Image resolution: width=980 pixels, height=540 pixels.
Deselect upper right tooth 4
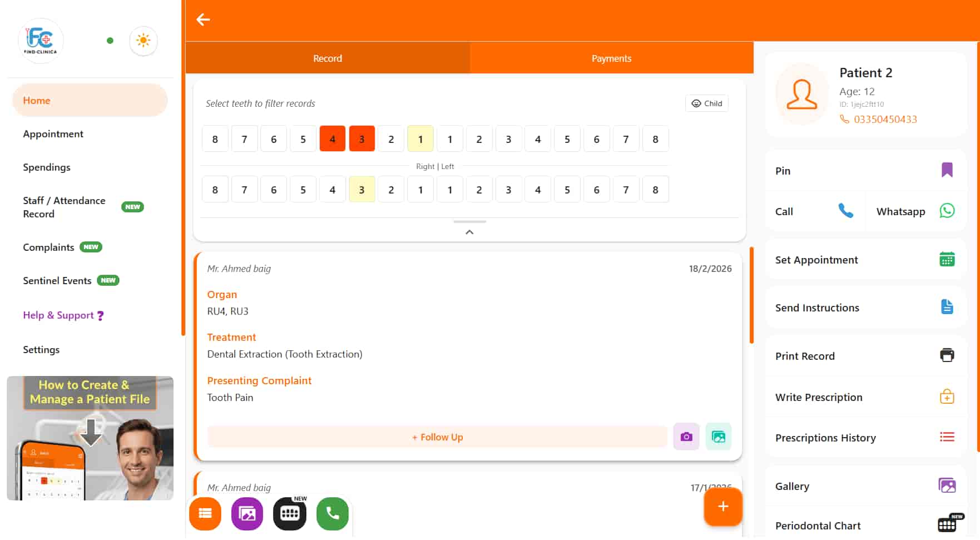[x=333, y=139]
